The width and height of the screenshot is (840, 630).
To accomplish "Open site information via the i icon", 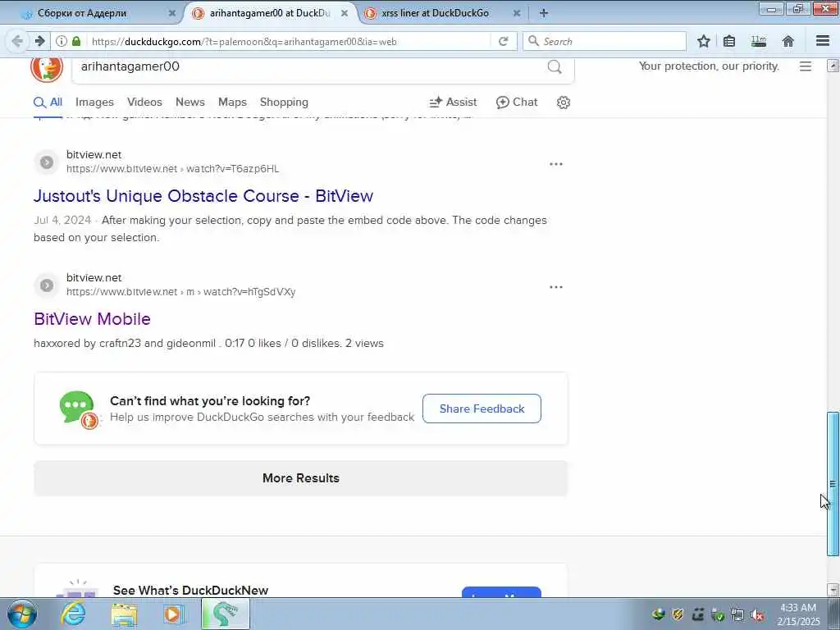I will (62, 41).
